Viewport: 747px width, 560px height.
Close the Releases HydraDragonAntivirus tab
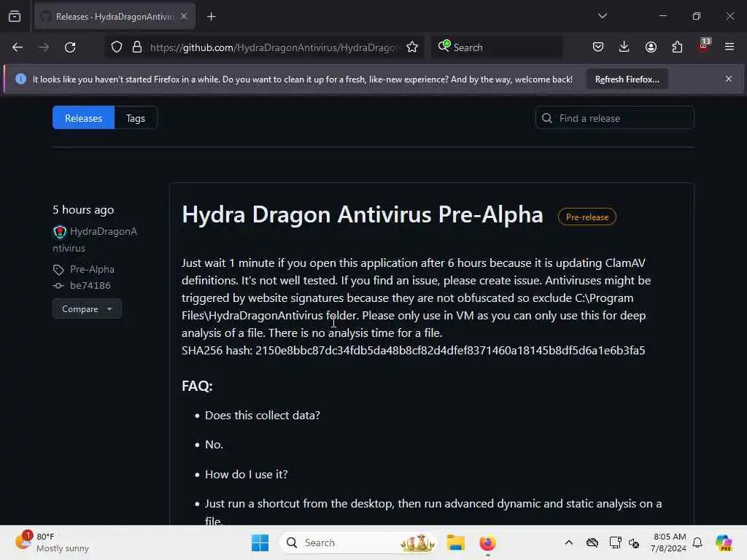[x=184, y=17]
